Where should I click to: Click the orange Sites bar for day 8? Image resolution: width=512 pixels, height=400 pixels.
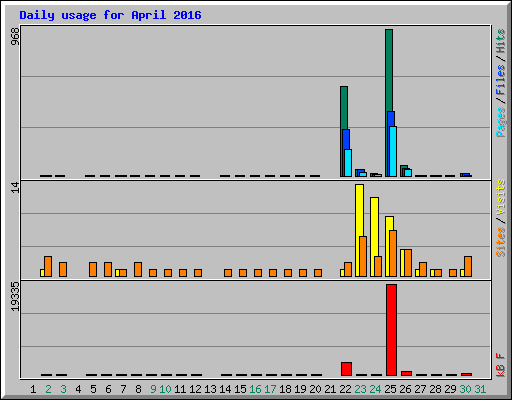(138, 269)
